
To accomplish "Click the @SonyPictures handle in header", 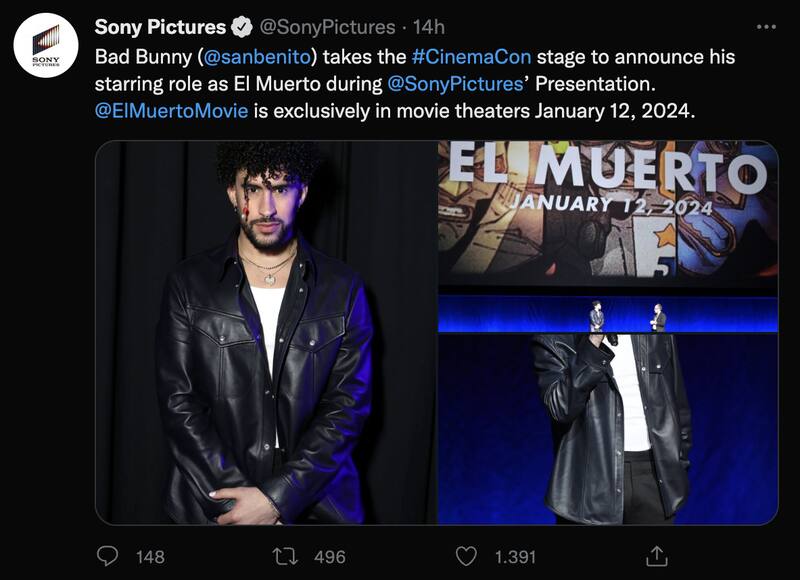I will [x=328, y=27].
